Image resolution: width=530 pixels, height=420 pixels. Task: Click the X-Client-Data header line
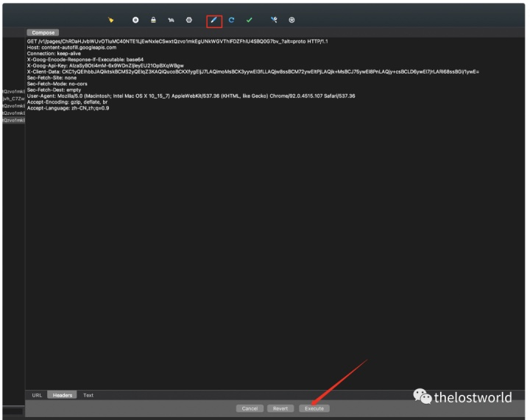click(252, 71)
